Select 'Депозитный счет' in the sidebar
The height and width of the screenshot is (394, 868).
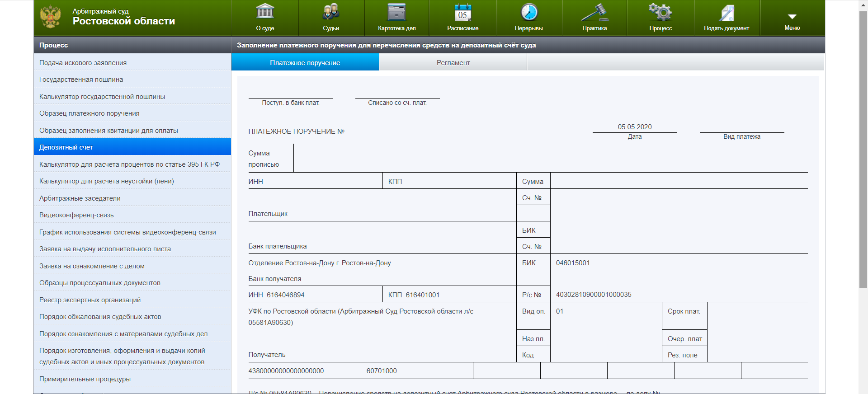pyautogui.click(x=66, y=147)
